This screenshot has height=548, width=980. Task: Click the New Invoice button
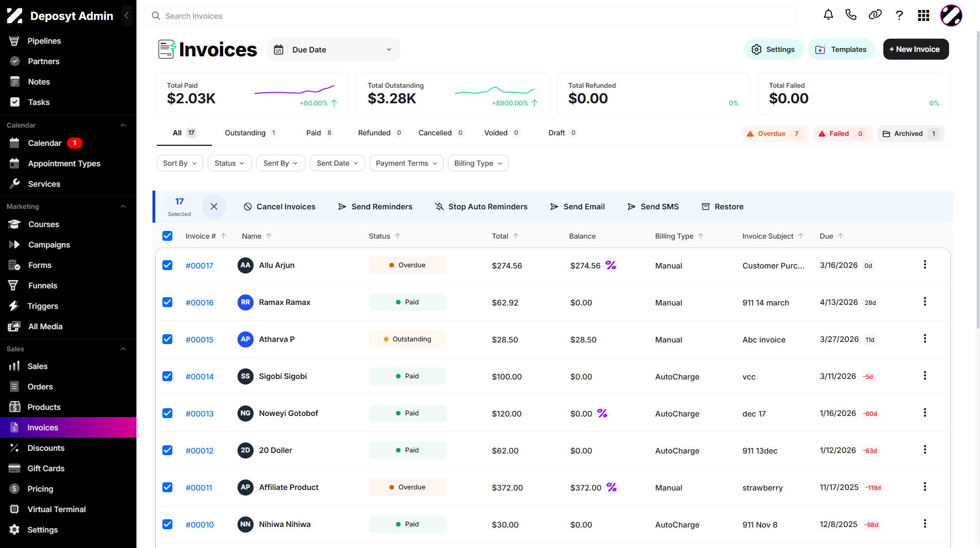[x=916, y=49]
